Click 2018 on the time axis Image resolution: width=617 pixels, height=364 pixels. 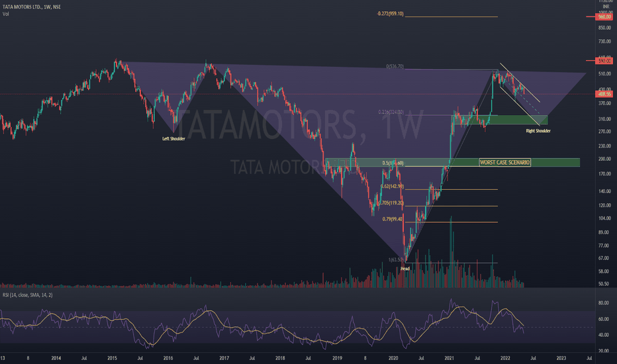(x=280, y=358)
